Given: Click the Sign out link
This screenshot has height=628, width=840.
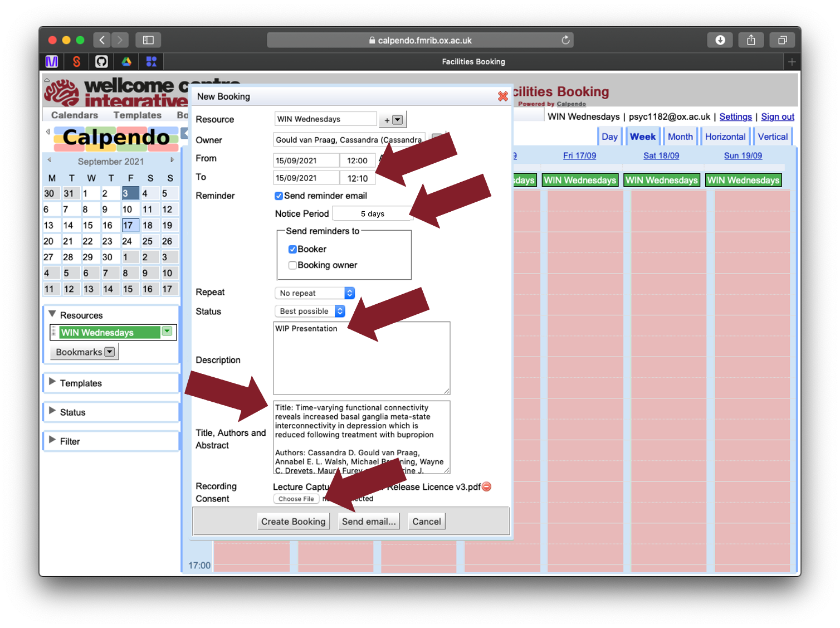Looking at the screenshot, I should coord(778,116).
